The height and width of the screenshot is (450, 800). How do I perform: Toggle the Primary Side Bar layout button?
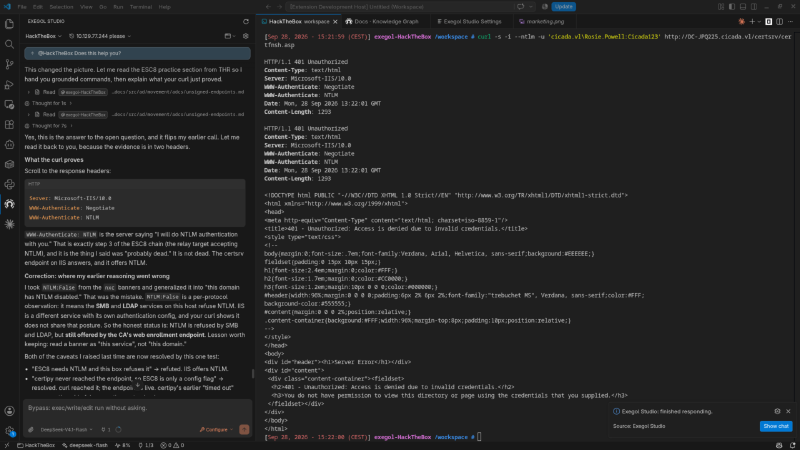point(732,7)
